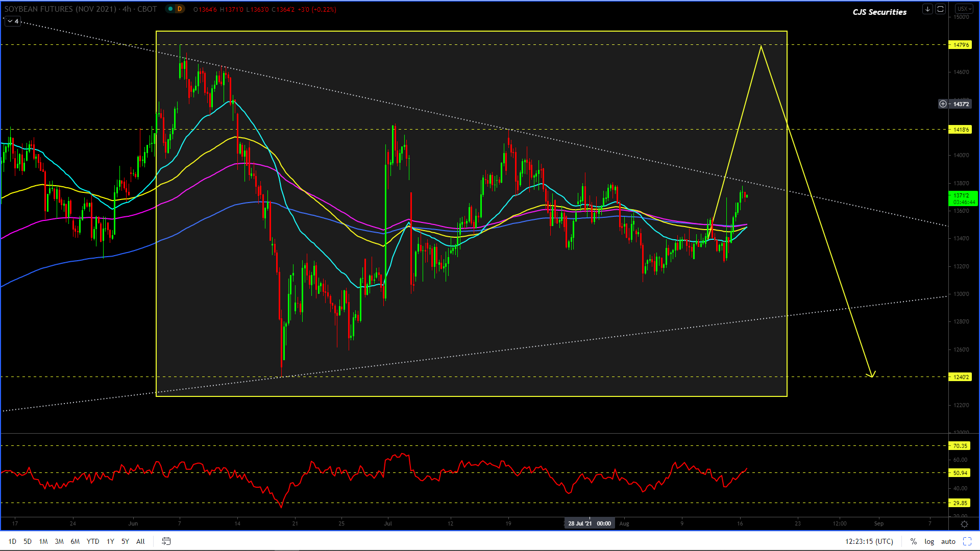Toggle fullscreen mode icon in bottom bar
Screen dimensions: 980x551
coord(967,541)
